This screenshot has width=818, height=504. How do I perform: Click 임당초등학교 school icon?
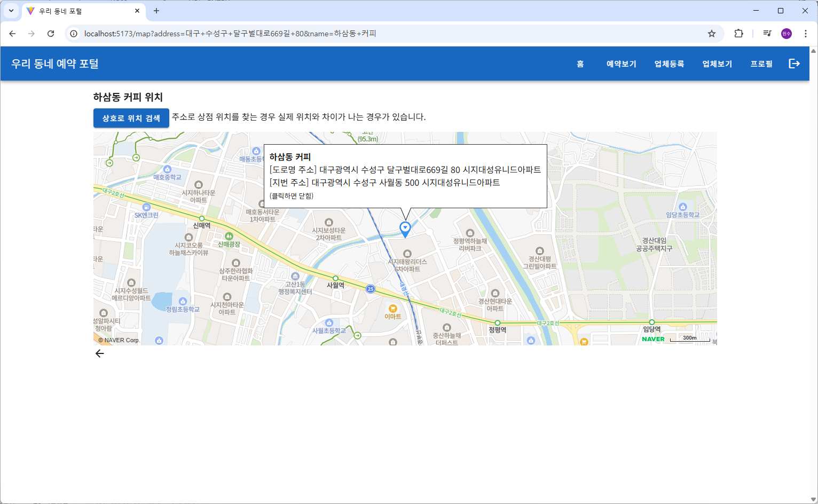click(x=683, y=207)
